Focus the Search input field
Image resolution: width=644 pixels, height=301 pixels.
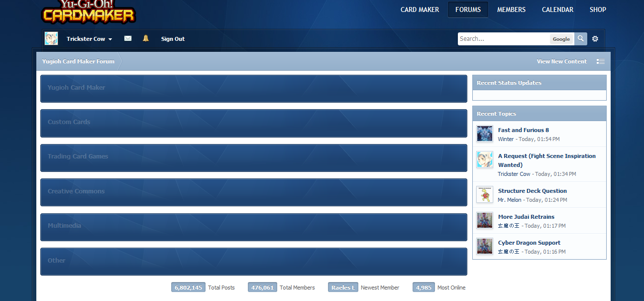tap(504, 39)
